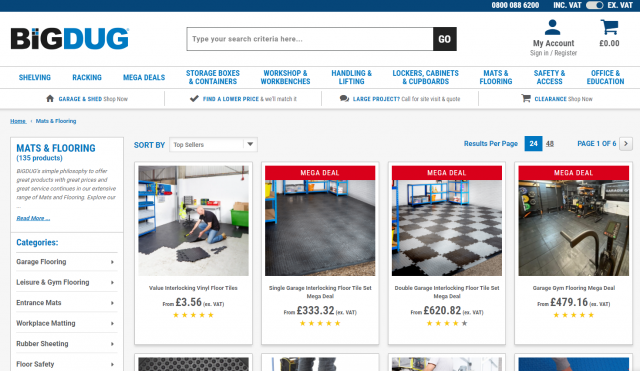Expand Leisure & Gym Flooring category arrow

[112, 282]
